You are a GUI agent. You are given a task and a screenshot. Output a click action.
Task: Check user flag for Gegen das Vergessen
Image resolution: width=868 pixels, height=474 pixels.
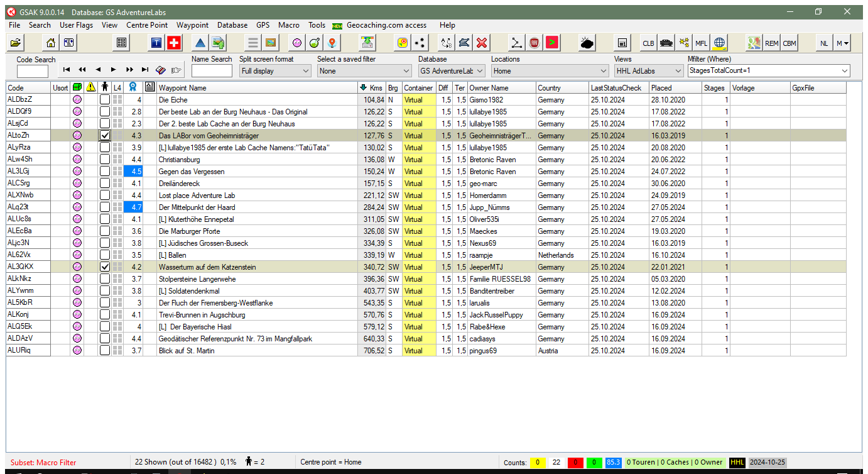tap(105, 171)
